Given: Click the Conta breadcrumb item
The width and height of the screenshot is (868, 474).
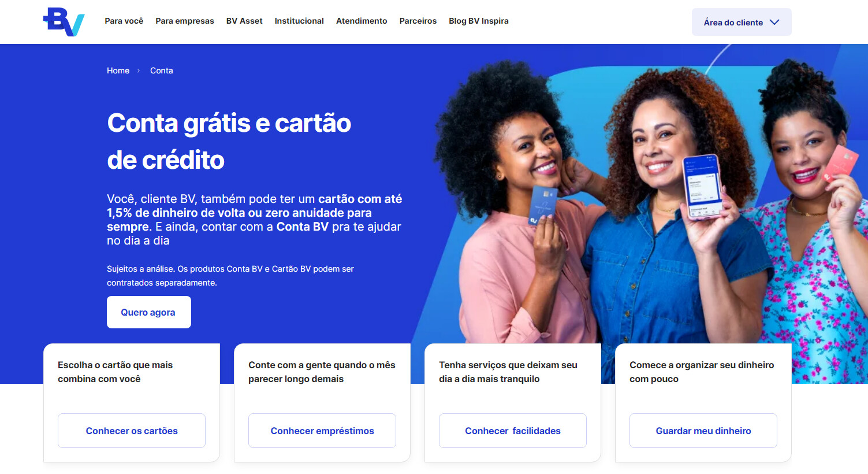Looking at the screenshot, I should (x=162, y=71).
